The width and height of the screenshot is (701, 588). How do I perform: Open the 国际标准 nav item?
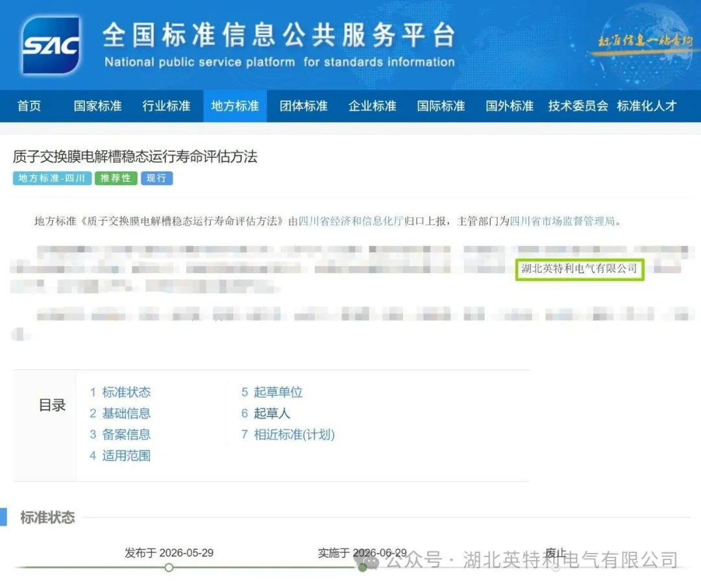point(441,106)
